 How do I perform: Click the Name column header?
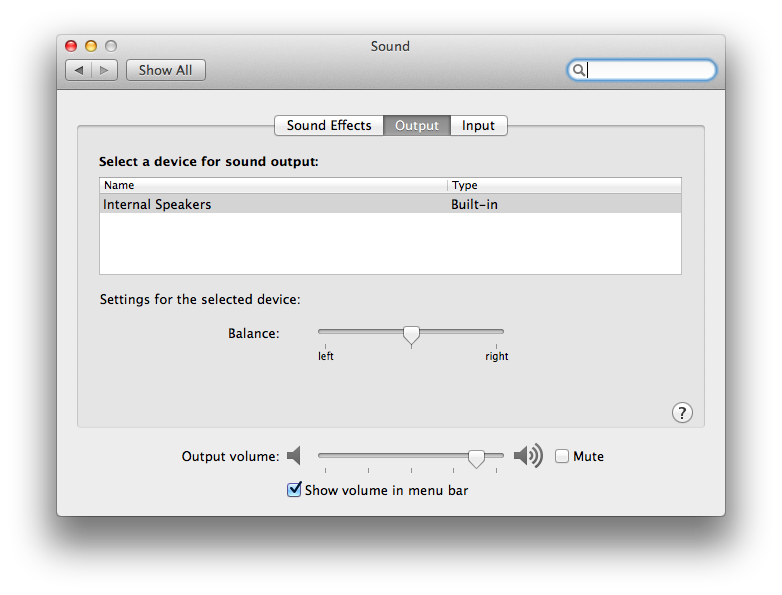(x=273, y=185)
